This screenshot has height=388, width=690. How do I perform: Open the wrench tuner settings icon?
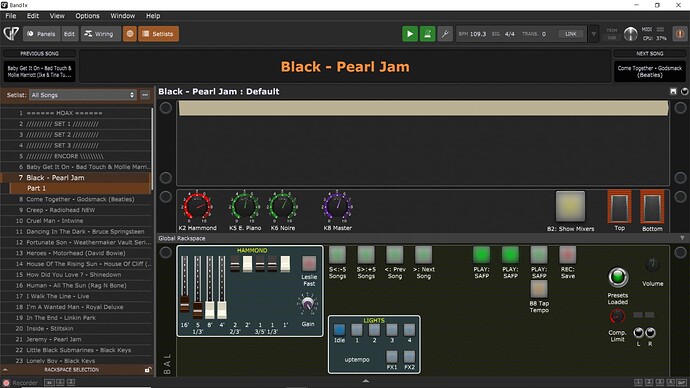click(x=445, y=34)
